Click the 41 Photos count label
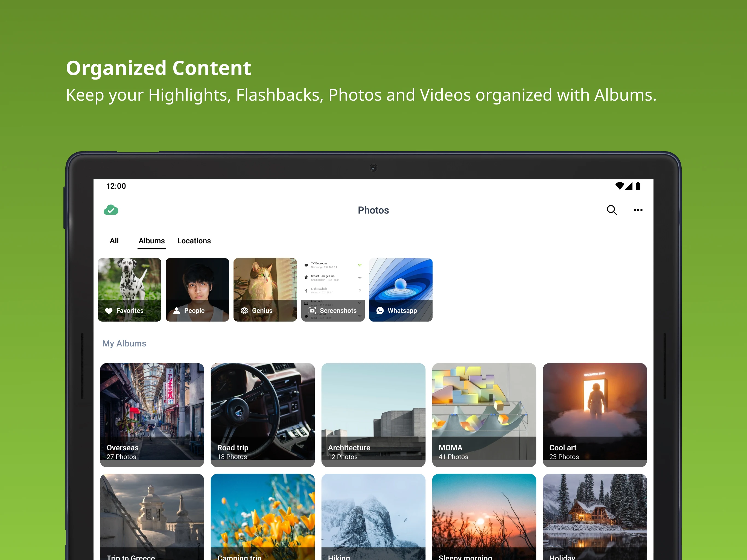Image resolution: width=747 pixels, height=560 pixels. pyautogui.click(x=453, y=457)
